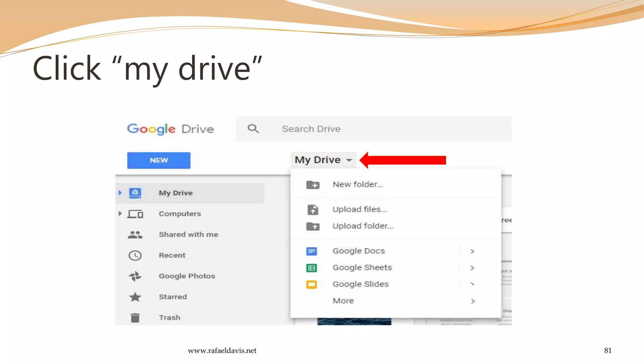644x362 pixels.
Task: Choose Google Sheets from the menu
Action: [362, 268]
